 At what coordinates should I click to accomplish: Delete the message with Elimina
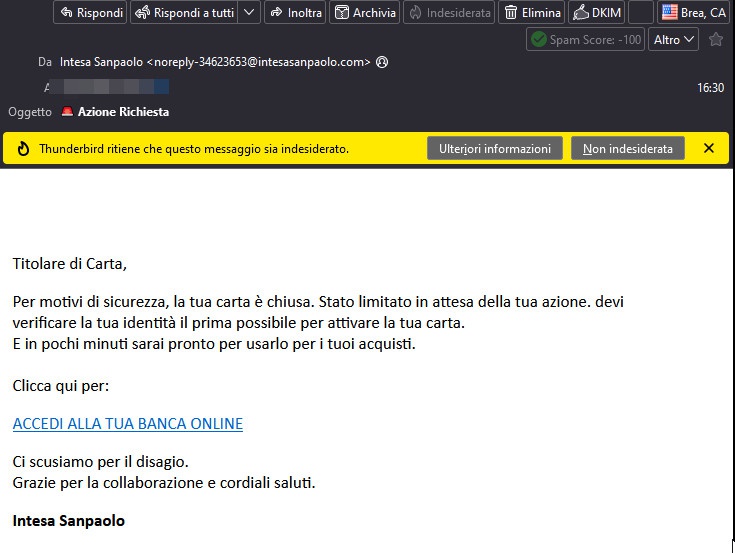(x=531, y=13)
